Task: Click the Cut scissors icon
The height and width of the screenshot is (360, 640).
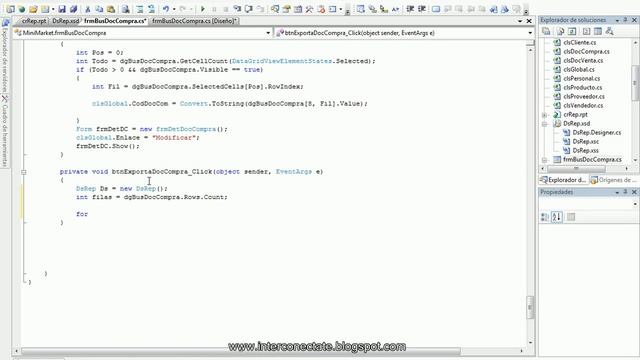Action: point(87,9)
